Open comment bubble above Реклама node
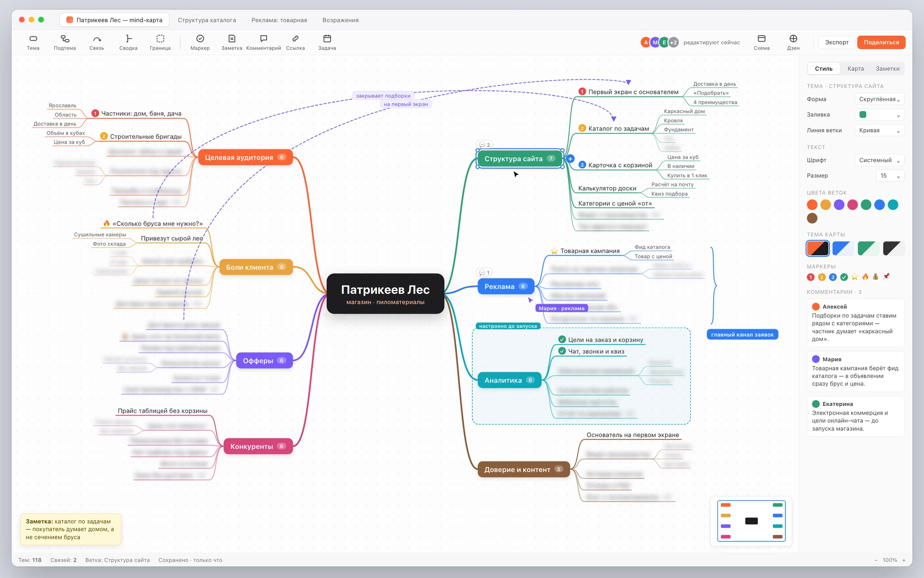This screenshot has width=924, height=578. coord(484,273)
